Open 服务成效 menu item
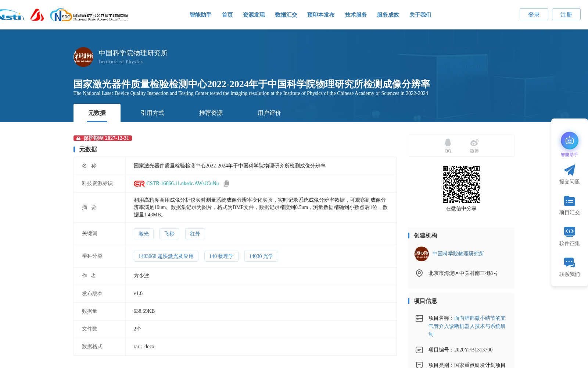 tap(388, 15)
